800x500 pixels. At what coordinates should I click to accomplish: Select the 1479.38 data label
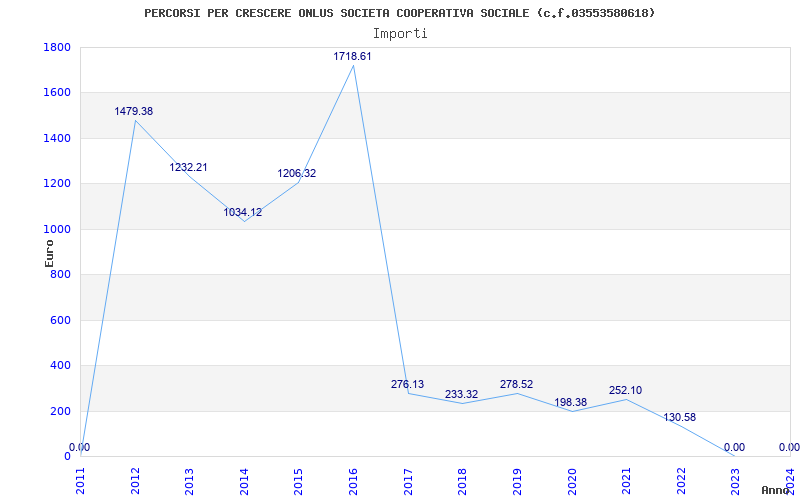pyautogui.click(x=134, y=111)
